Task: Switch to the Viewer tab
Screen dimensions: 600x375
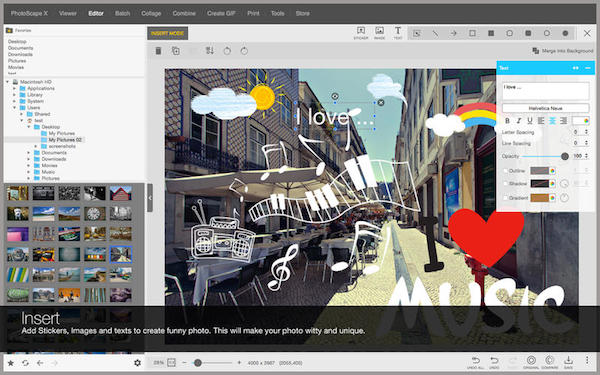Action: point(68,13)
